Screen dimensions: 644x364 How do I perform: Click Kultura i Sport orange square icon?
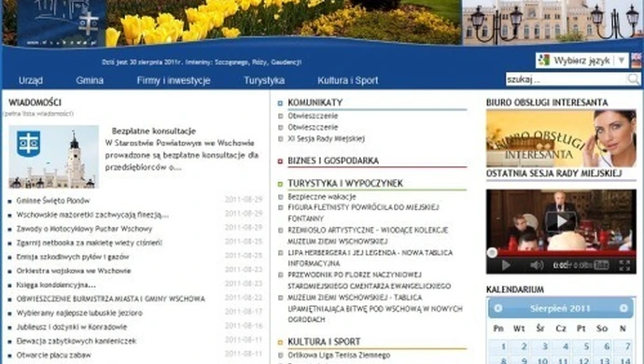tap(280, 343)
